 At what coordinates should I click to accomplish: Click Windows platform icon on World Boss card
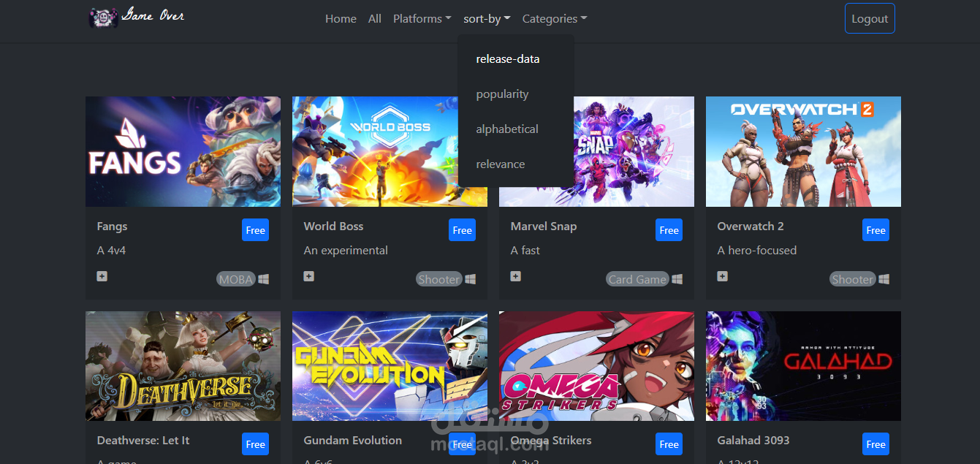[x=471, y=279]
